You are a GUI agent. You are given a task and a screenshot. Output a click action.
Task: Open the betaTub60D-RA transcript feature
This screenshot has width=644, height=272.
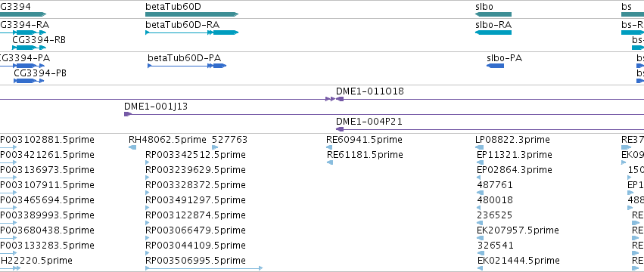(191, 32)
